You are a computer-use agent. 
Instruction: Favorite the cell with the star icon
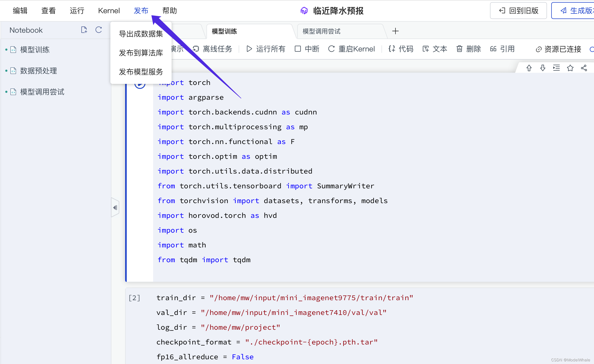[x=570, y=68]
